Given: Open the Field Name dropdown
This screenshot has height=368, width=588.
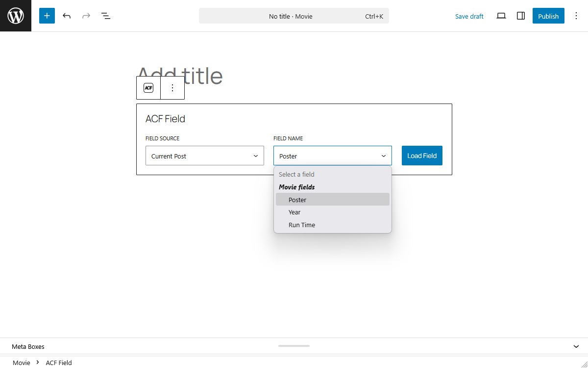Looking at the screenshot, I should click(x=332, y=156).
